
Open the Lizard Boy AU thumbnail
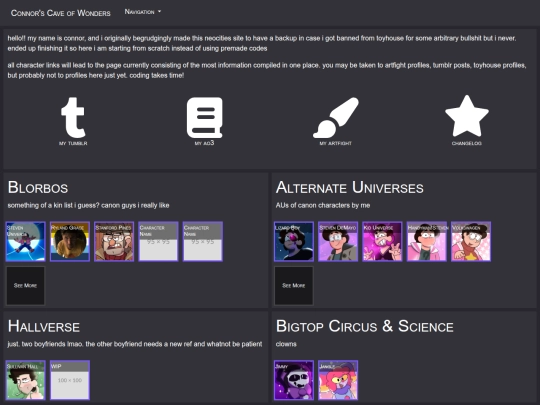(294, 241)
